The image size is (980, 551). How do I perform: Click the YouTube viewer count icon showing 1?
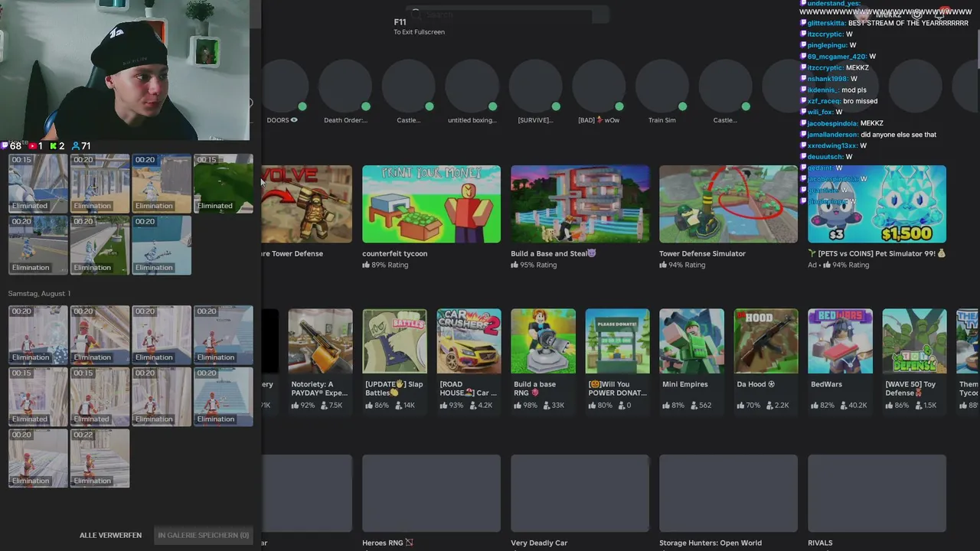[33, 145]
